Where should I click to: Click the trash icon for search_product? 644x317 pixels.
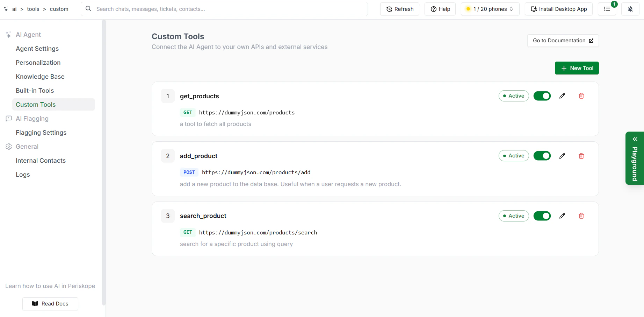pos(581,216)
